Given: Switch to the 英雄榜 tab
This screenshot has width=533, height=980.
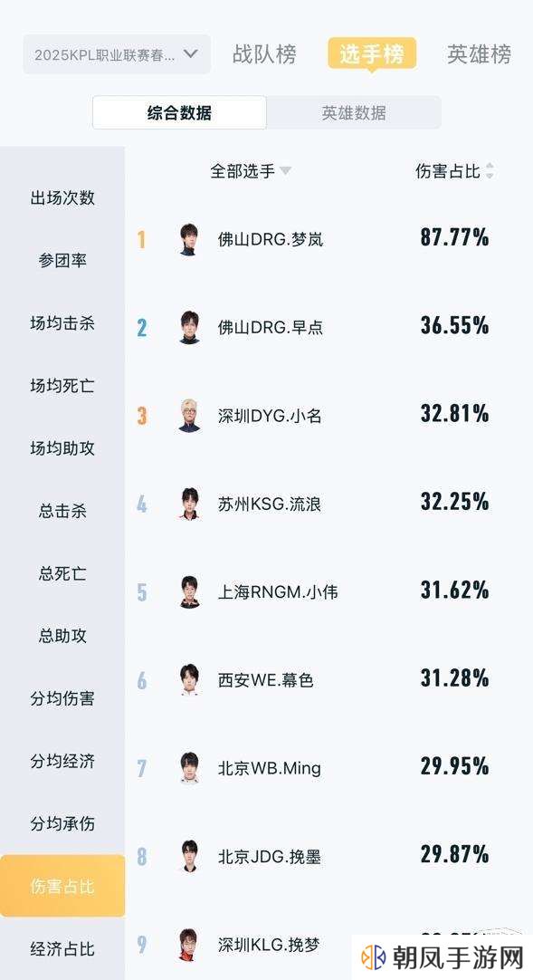Looking at the screenshot, I should click(x=480, y=54).
